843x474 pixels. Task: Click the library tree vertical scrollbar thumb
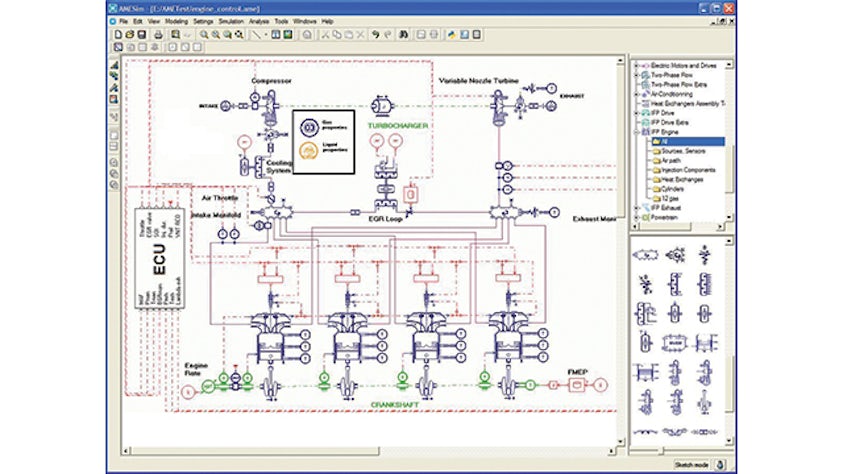(729, 169)
